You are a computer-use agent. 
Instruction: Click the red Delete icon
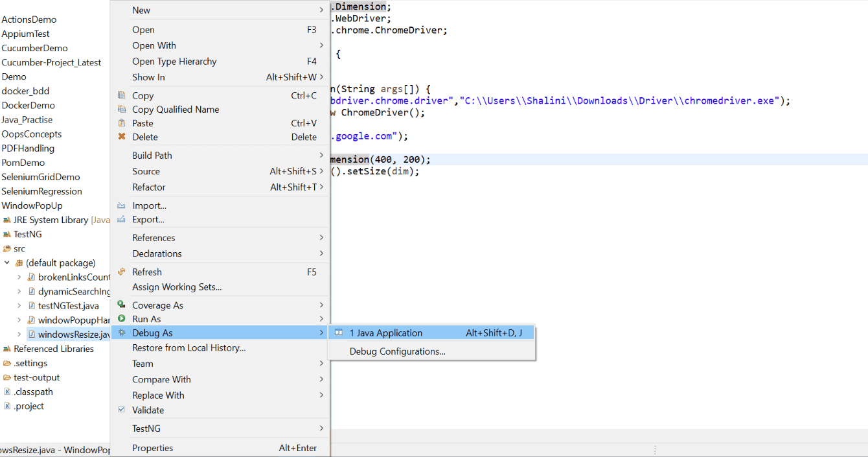[x=122, y=137]
